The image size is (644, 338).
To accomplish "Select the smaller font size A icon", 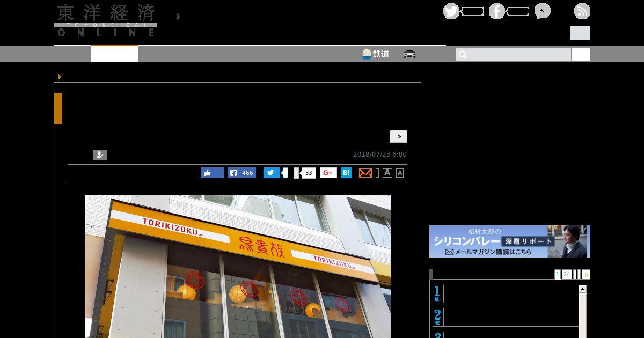I will (x=400, y=173).
